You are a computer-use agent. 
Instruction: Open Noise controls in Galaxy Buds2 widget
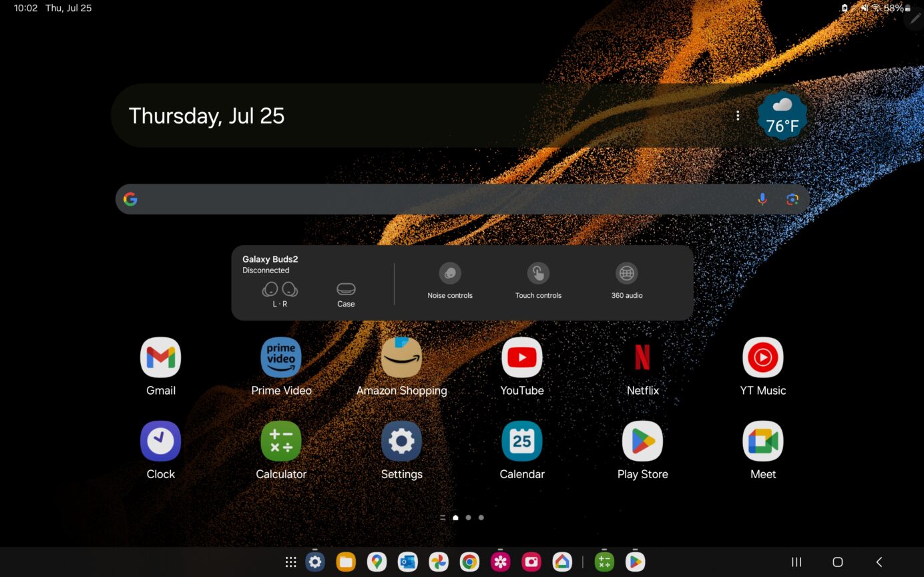tap(450, 280)
